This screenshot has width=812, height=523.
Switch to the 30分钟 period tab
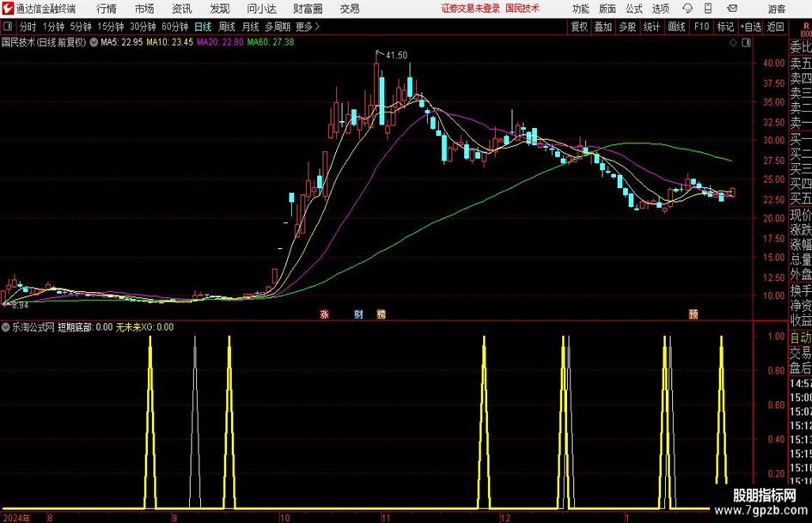tap(143, 27)
